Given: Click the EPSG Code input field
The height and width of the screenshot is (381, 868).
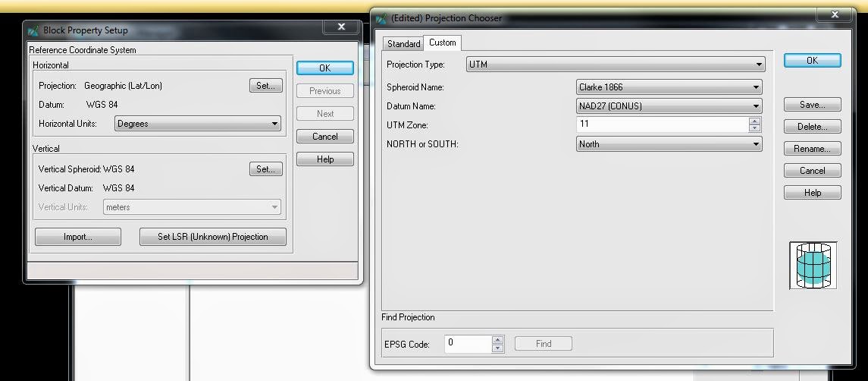Looking at the screenshot, I should point(468,344).
